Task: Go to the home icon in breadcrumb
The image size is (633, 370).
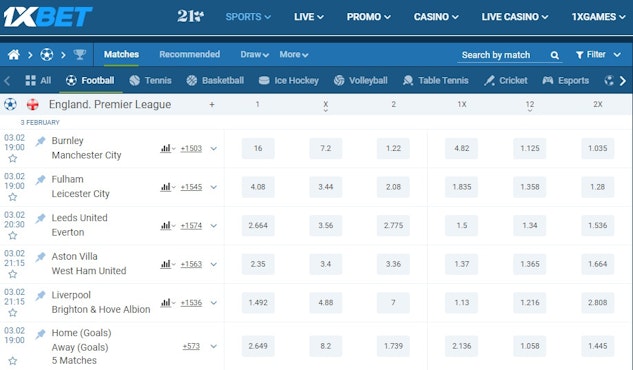Action: tap(14, 54)
